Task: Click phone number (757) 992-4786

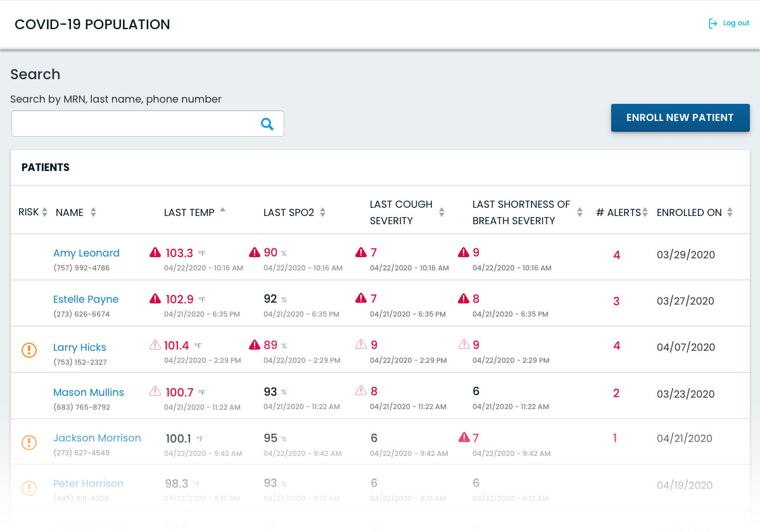Action: pos(82,268)
